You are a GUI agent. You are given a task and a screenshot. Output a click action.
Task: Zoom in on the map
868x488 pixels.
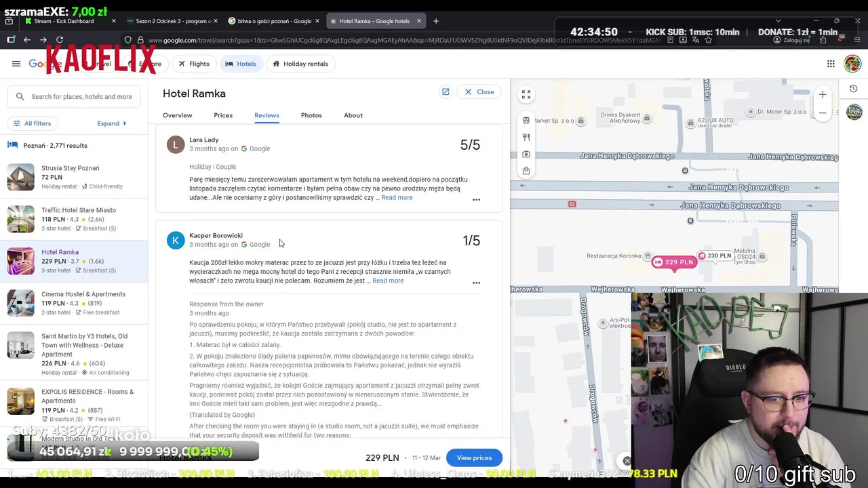coord(823,95)
